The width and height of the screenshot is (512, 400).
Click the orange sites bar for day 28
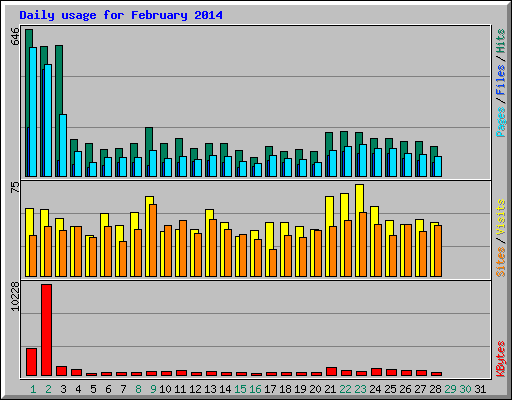438,251
